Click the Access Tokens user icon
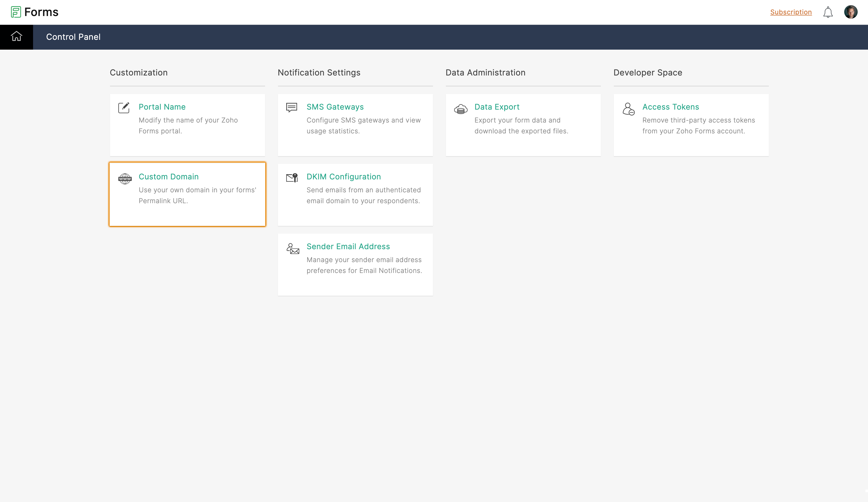The height and width of the screenshot is (502, 868). tap(628, 109)
